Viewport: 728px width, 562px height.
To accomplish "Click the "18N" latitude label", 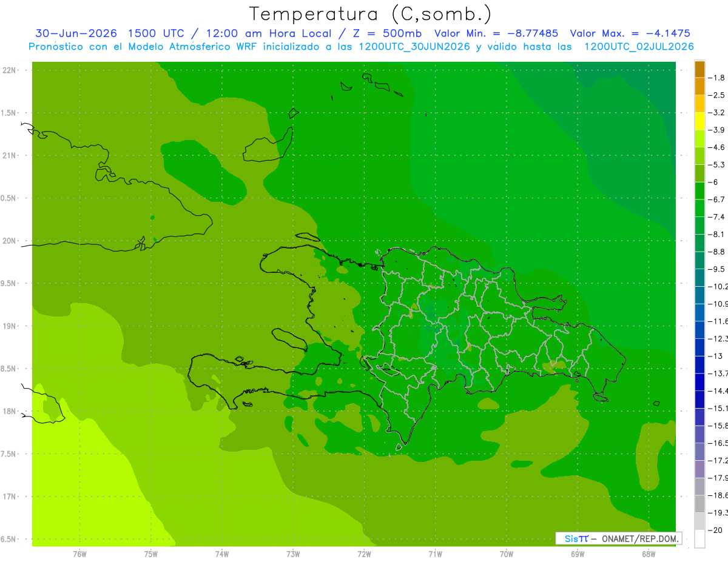I will (10, 412).
